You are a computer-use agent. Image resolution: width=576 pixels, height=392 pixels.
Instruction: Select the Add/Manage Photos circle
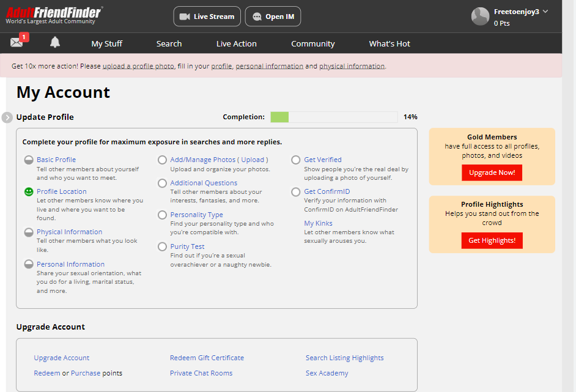[x=162, y=160]
